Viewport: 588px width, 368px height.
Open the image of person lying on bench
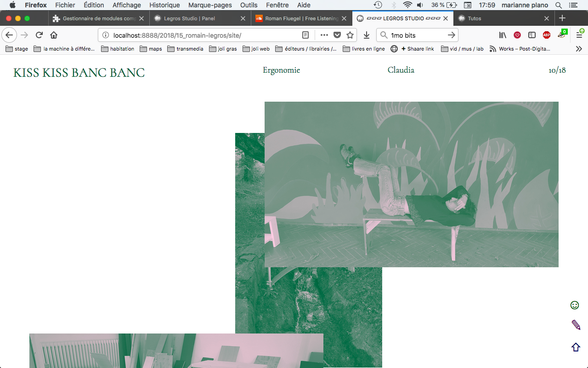411,184
